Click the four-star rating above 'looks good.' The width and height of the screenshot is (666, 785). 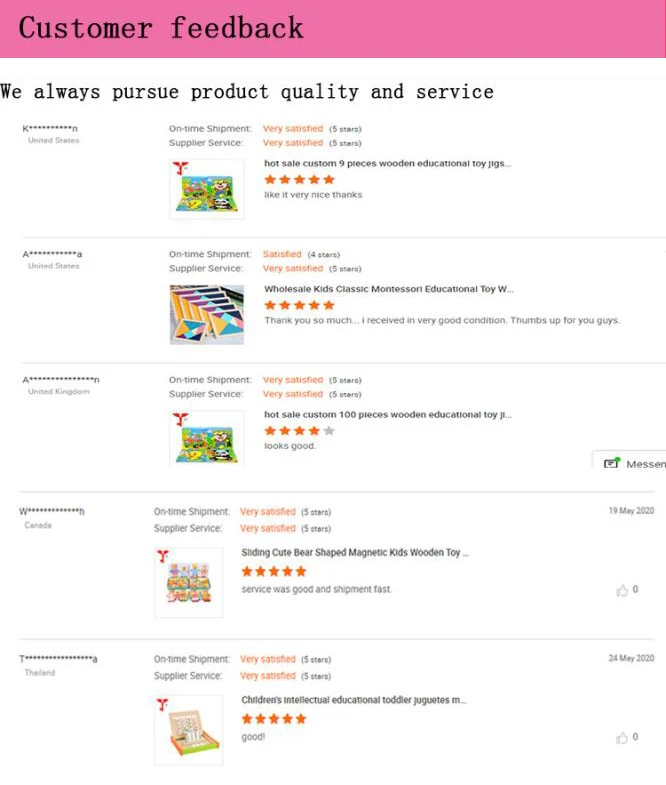click(299, 431)
